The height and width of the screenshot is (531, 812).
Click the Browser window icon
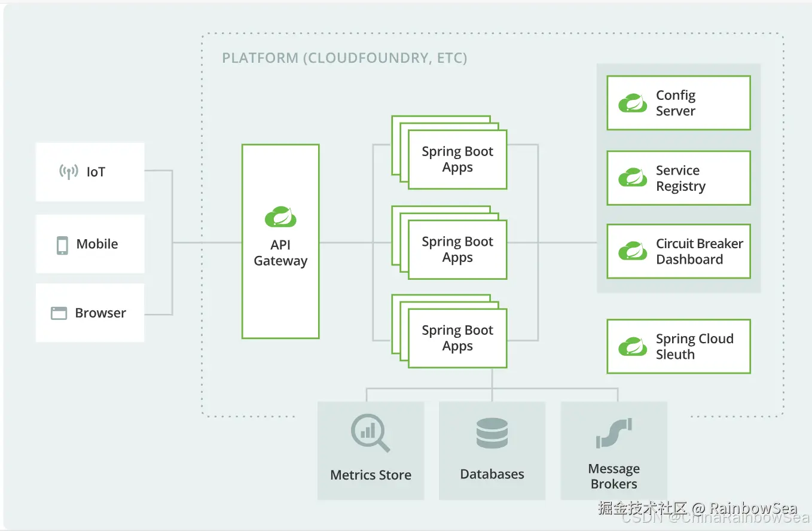[x=59, y=313]
